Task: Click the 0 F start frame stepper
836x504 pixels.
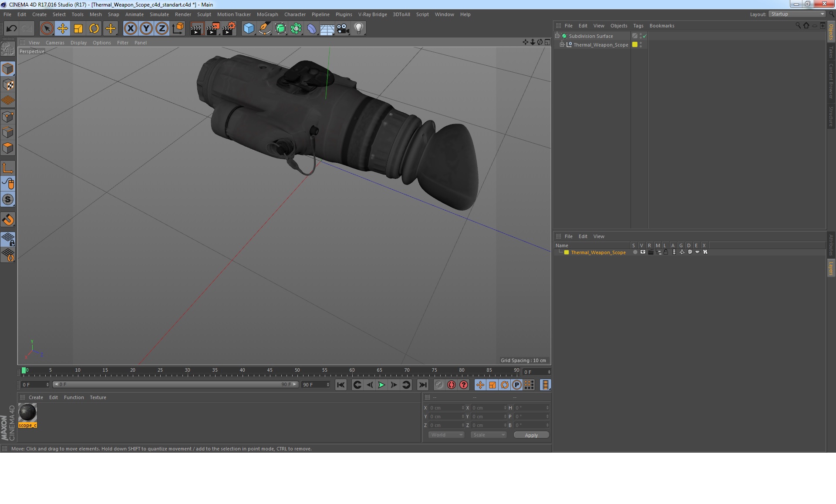Action: (x=47, y=385)
